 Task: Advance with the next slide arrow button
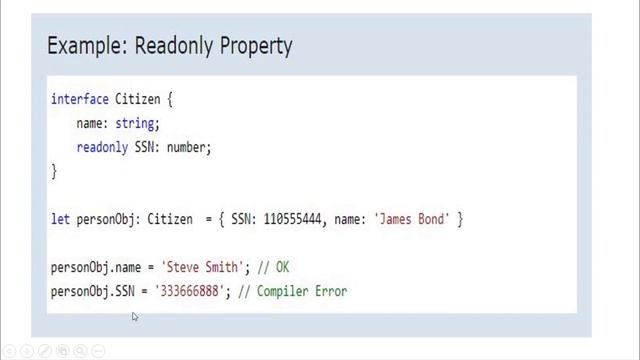(27, 351)
